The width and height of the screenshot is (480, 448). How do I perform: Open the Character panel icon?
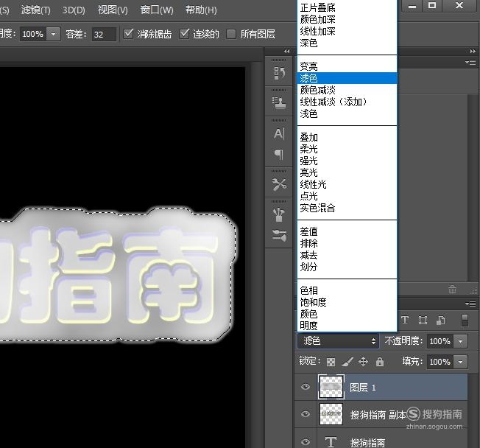279,133
